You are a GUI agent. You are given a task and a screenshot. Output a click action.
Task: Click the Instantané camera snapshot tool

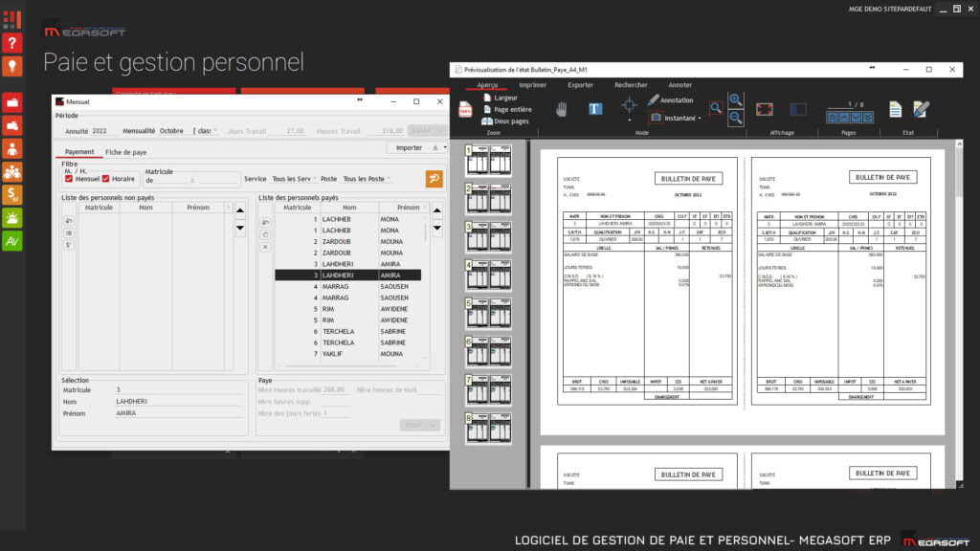[673, 118]
